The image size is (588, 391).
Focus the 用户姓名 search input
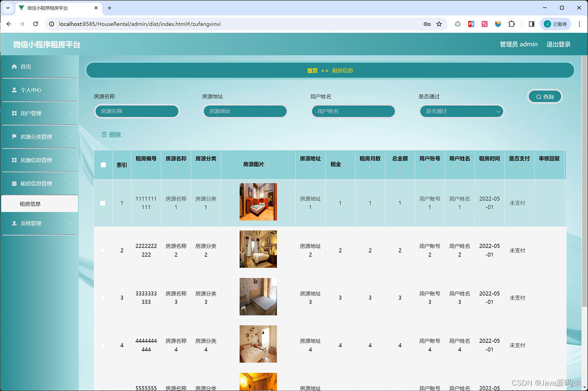tap(353, 111)
